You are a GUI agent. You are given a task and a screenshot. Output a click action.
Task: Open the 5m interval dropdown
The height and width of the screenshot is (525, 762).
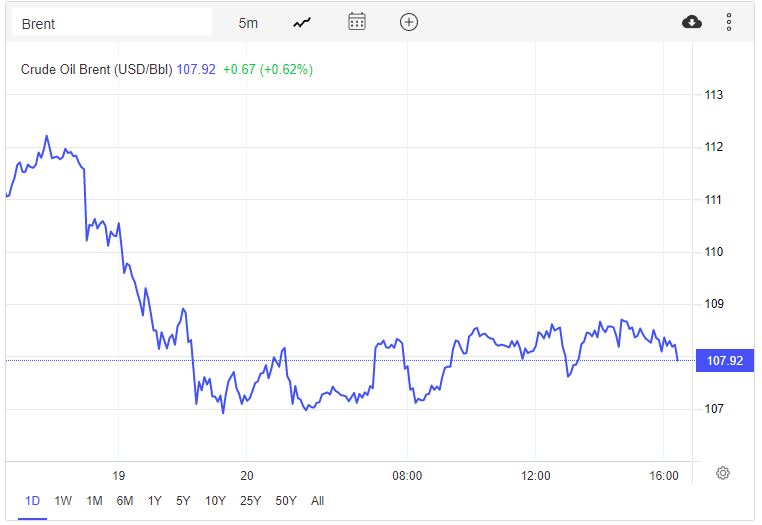248,22
